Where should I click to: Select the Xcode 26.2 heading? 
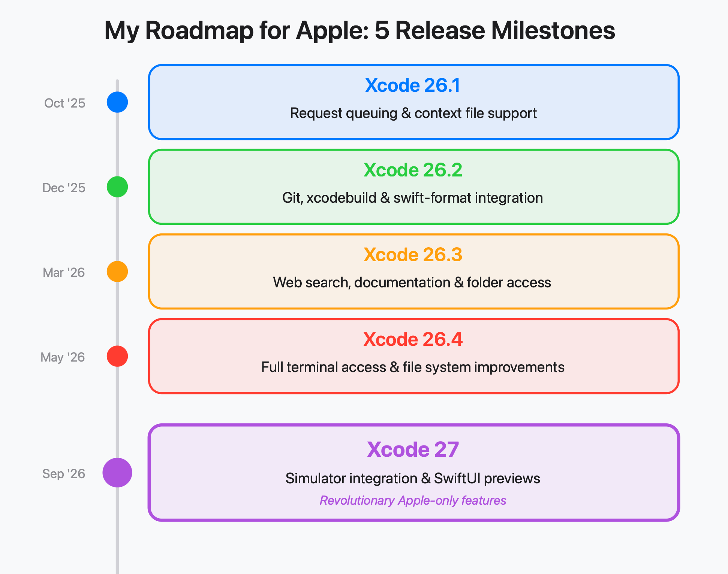coord(413,170)
